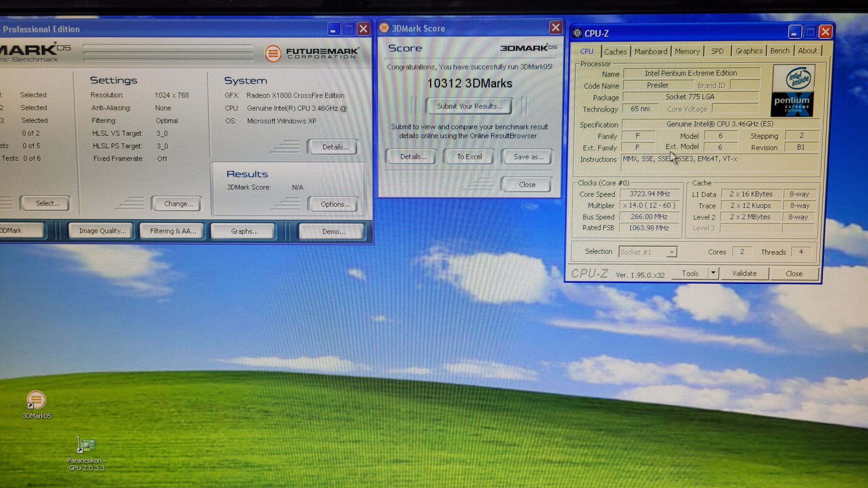The image size is (868, 488).
Task: Click the Core Speed value 3723.94 MHz
Action: click(x=649, y=194)
